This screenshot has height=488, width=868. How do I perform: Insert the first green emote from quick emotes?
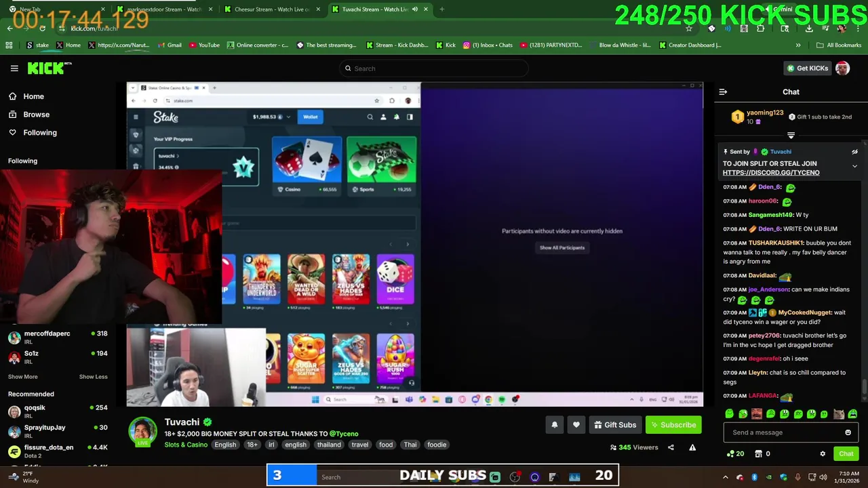(729, 414)
